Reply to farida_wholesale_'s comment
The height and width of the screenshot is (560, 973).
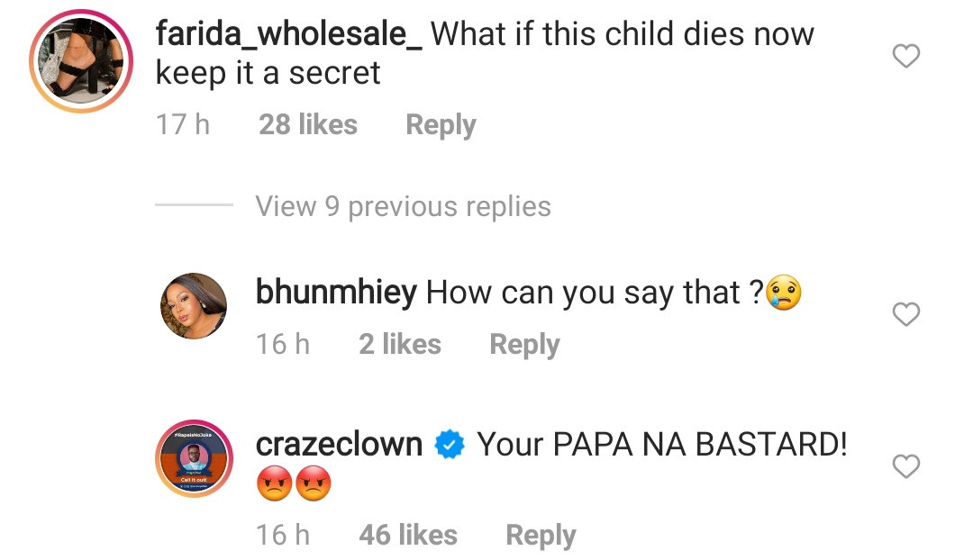click(x=441, y=124)
